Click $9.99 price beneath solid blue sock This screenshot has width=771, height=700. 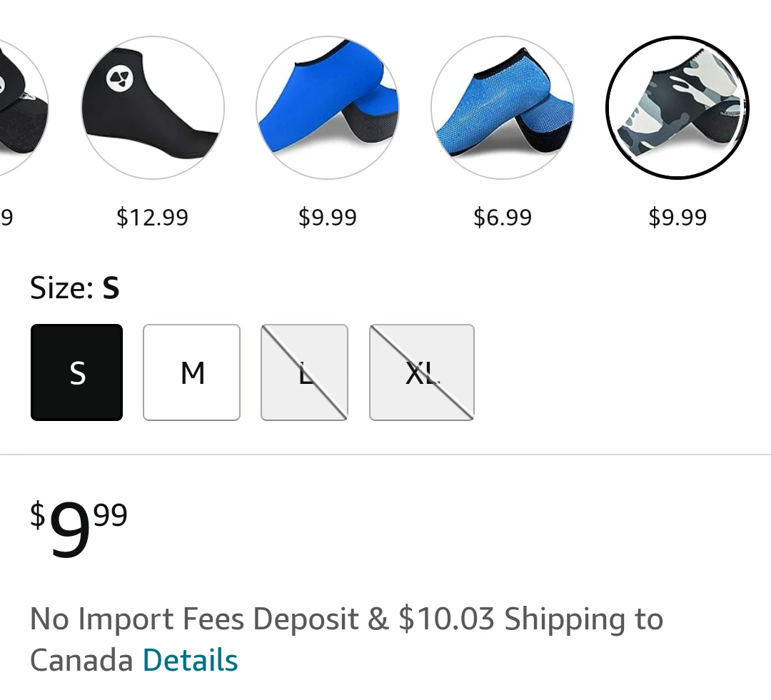tap(328, 217)
